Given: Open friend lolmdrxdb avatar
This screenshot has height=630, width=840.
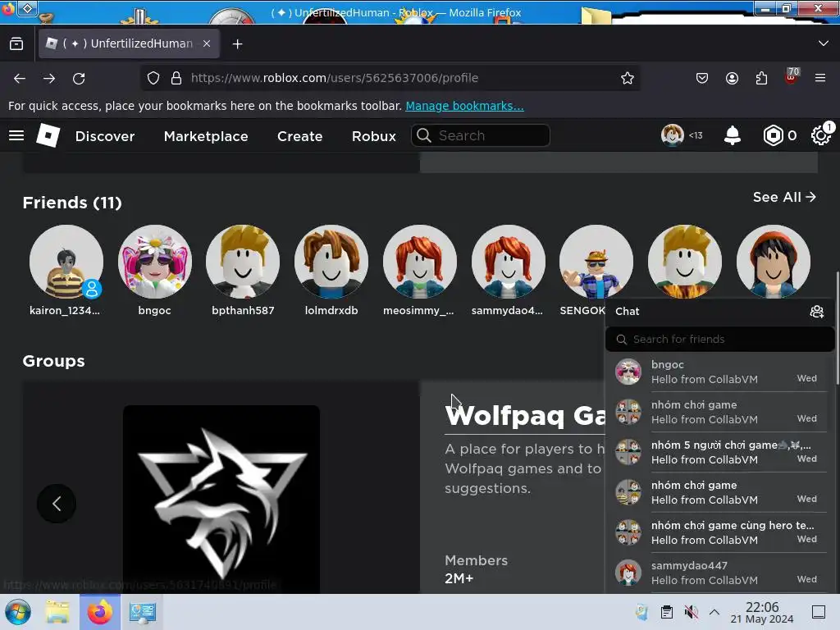Looking at the screenshot, I should pos(331,262).
